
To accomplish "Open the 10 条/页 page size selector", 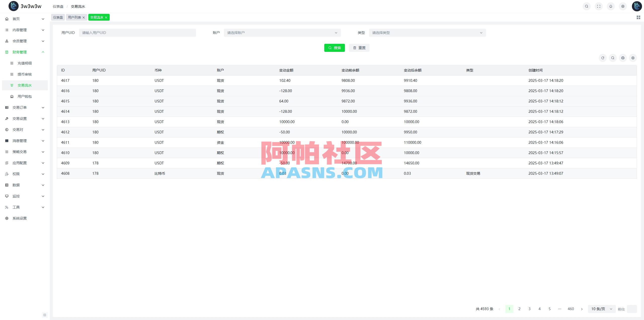I will click(601, 309).
